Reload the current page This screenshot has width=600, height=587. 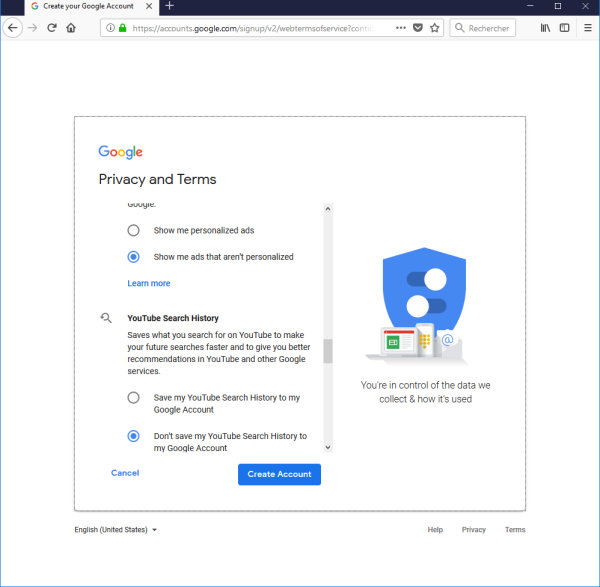[52, 28]
